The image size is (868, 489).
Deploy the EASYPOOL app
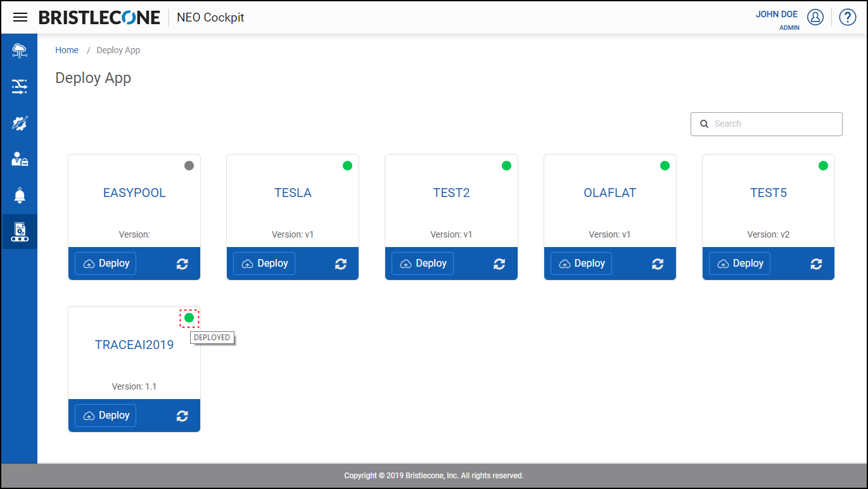coord(105,264)
